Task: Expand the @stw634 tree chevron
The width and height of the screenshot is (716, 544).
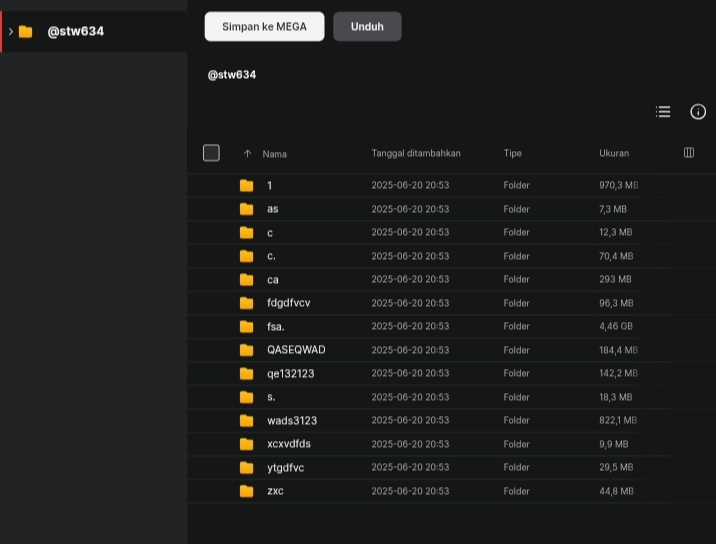Action: pyautogui.click(x=11, y=32)
